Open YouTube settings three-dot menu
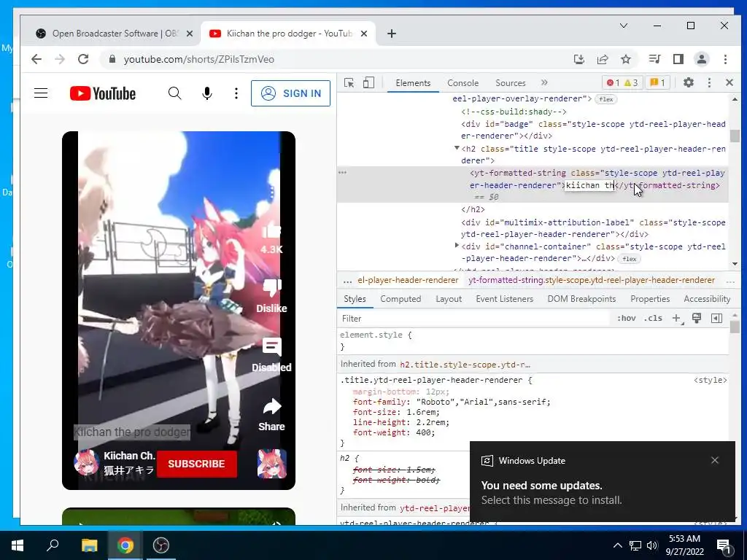Image resolution: width=747 pixels, height=560 pixels. point(236,93)
